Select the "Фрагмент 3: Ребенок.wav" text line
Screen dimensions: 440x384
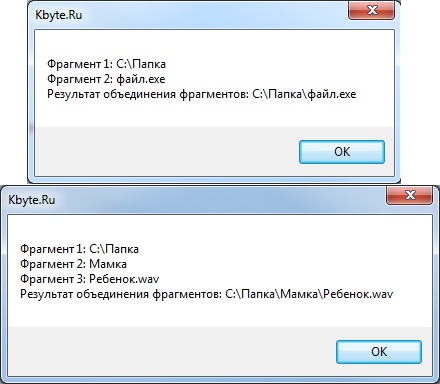[90, 279]
